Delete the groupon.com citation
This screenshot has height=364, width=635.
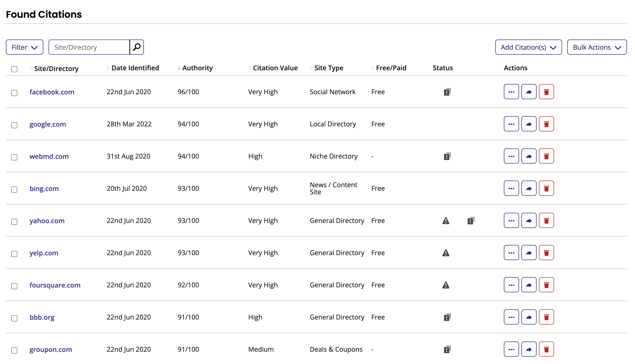546,350
